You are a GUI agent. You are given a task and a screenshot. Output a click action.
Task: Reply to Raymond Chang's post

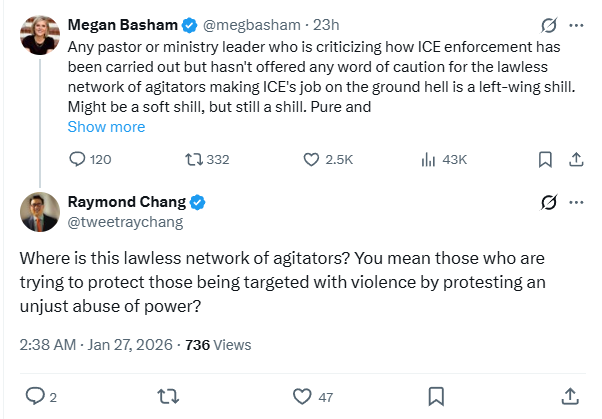[x=35, y=396]
